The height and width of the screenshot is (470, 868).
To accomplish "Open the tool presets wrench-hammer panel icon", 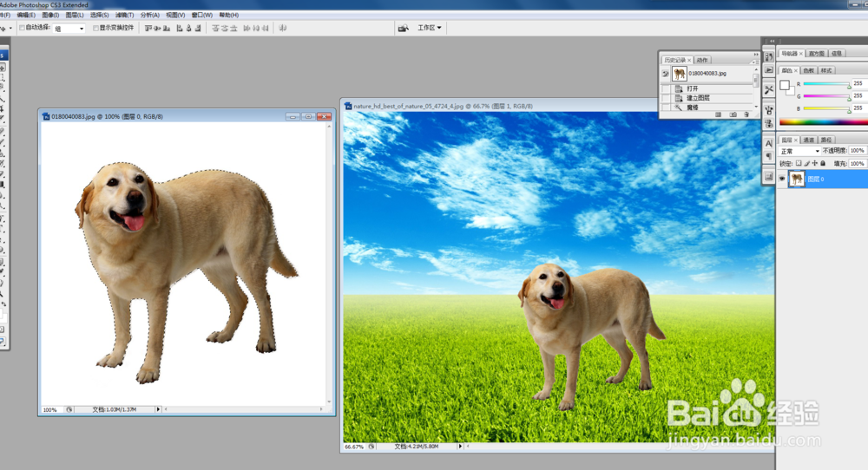I will pos(769,89).
